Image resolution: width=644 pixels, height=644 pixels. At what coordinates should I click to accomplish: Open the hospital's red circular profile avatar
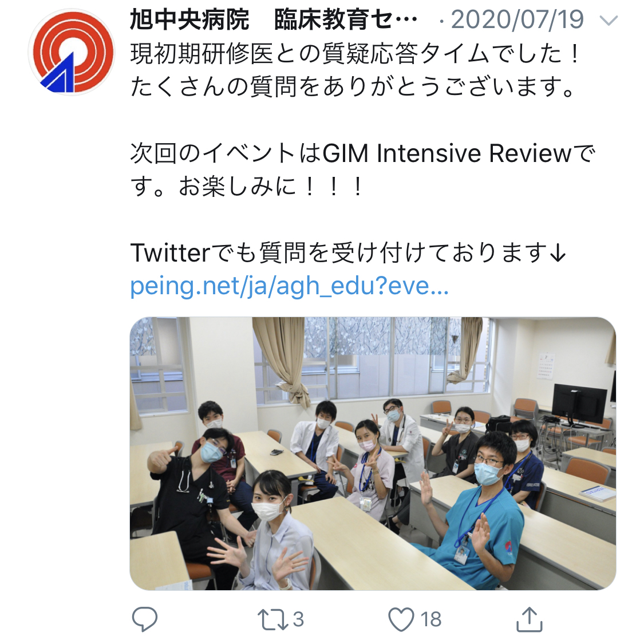pos(72,52)
